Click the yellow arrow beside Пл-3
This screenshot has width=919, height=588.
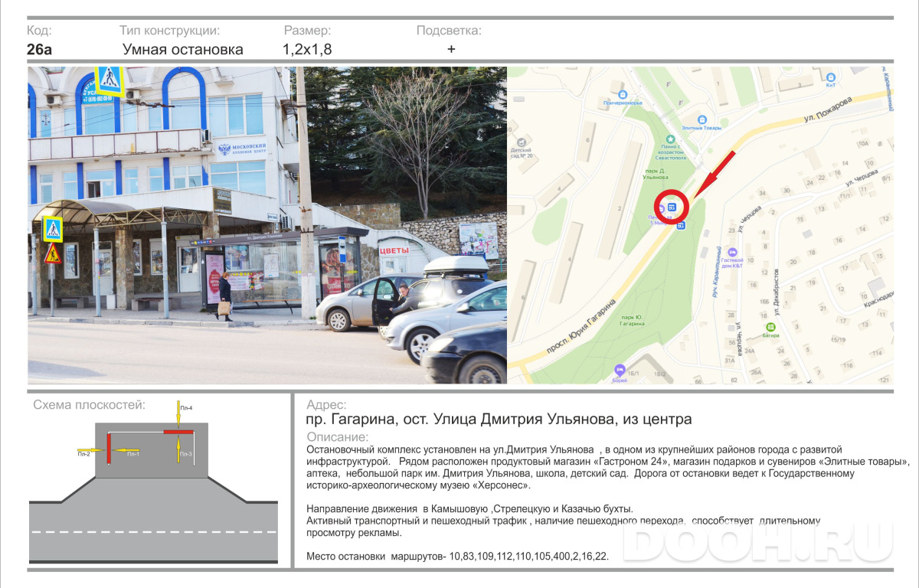click(x=178, y=449)
